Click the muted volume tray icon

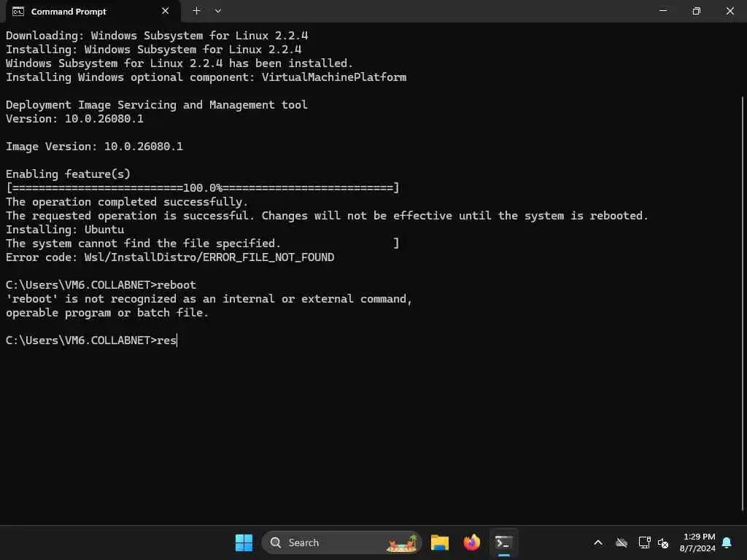(x=663, y=542)
